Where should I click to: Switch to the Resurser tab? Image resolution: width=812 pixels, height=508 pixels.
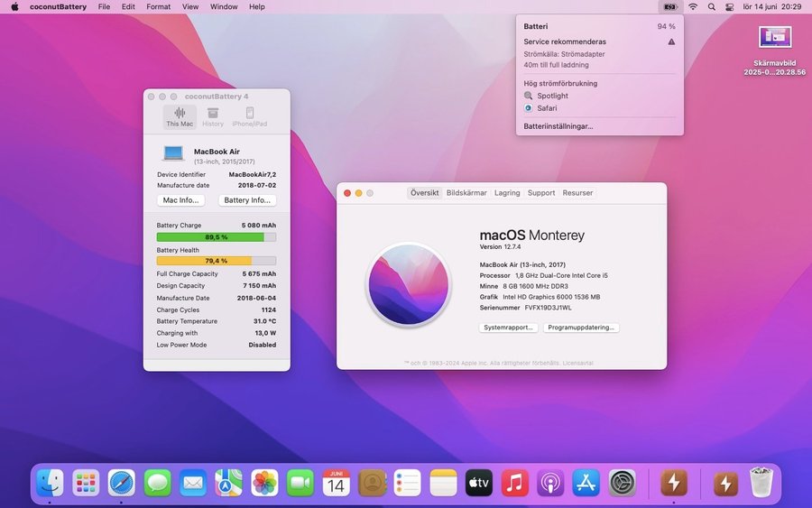click(x=577, y=192)
